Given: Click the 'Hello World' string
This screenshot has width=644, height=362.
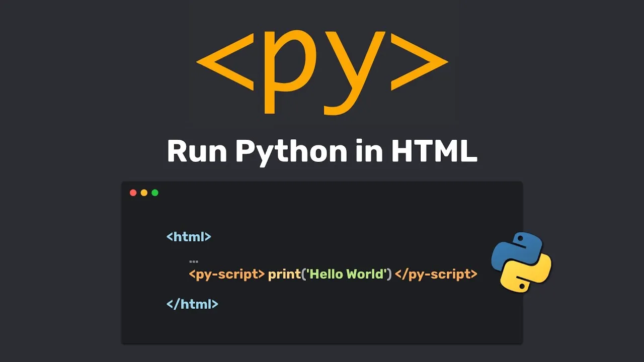Looking at the screenshot, I should click(346, 274).
